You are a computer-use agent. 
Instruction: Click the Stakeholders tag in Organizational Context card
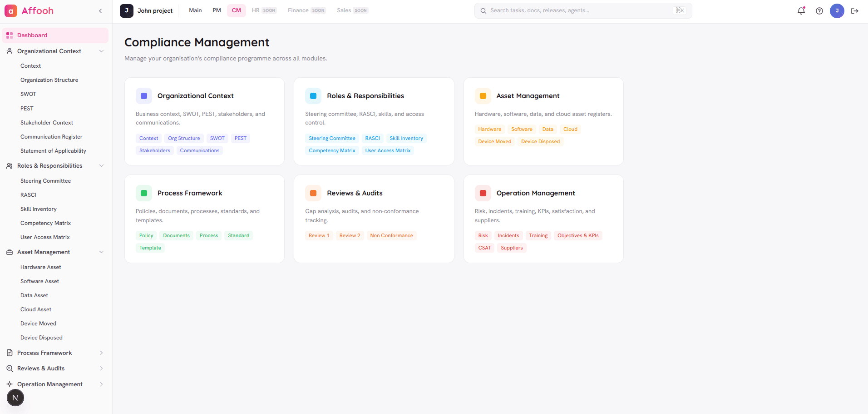[155, 151]
